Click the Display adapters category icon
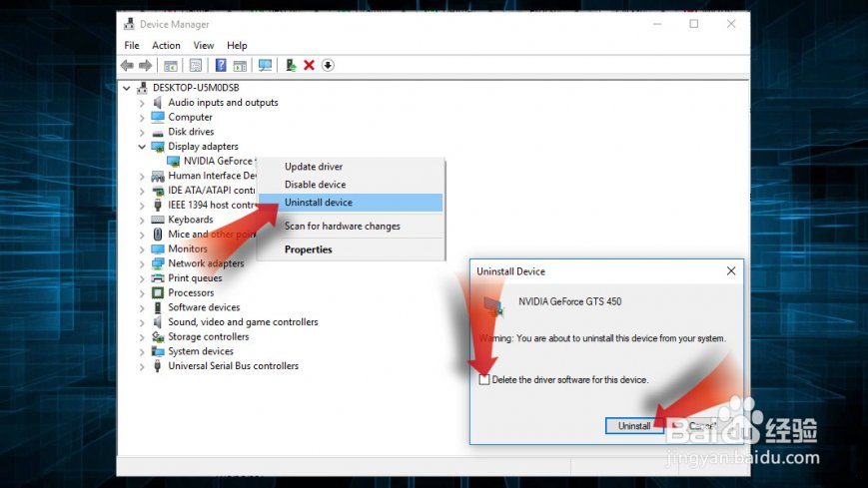 point(158,146)
